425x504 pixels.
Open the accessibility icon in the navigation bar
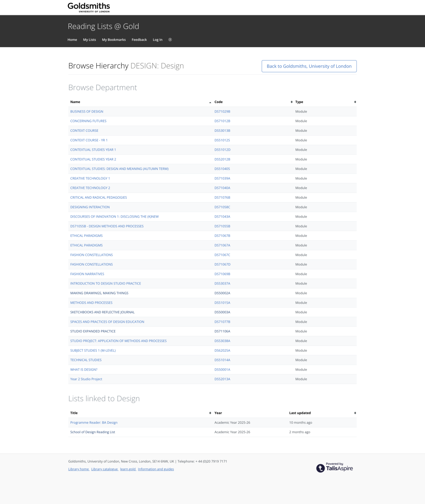[170, 40]
